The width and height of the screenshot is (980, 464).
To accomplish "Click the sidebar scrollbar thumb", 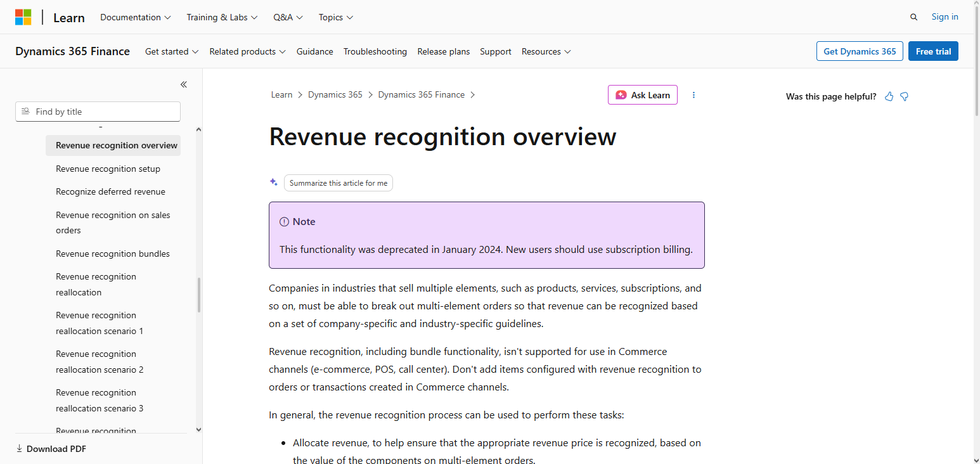I will [x=199, y=295].
